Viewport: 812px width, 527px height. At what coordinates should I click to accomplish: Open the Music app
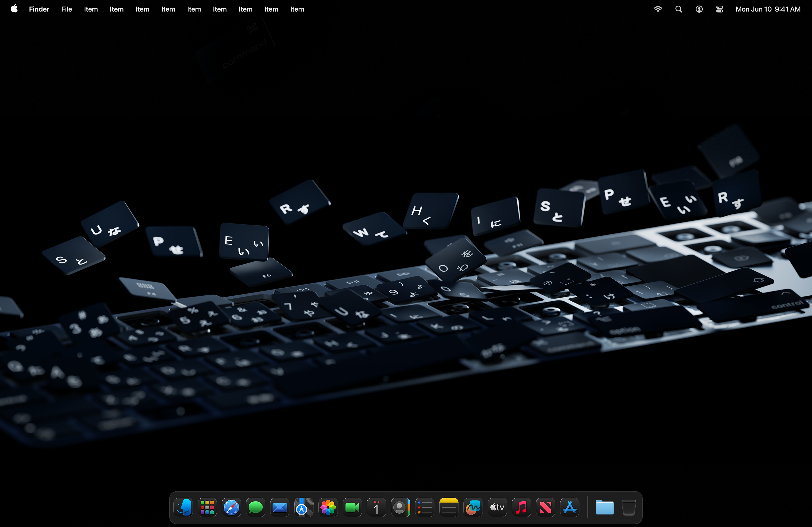click(x=521, y=508)
